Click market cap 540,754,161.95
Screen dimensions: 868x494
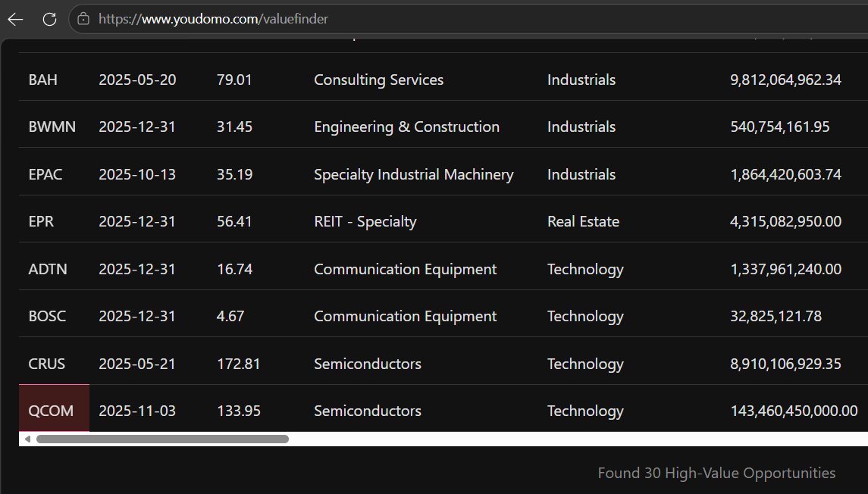tap(780, 127)
